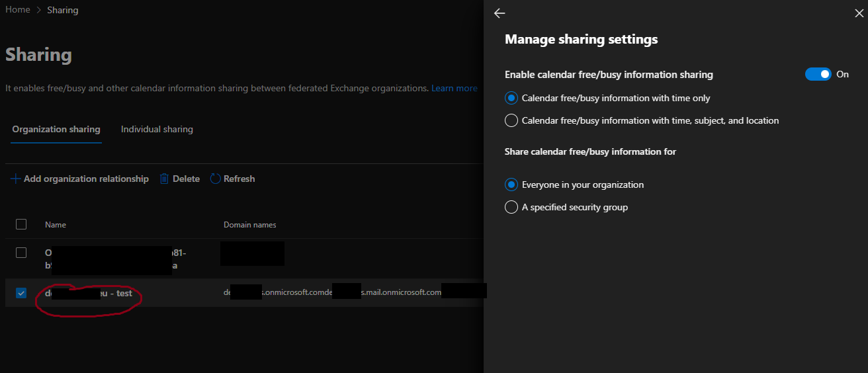Open the Learn more link
The height and width of the screenshot is (373, 868).
455,88
